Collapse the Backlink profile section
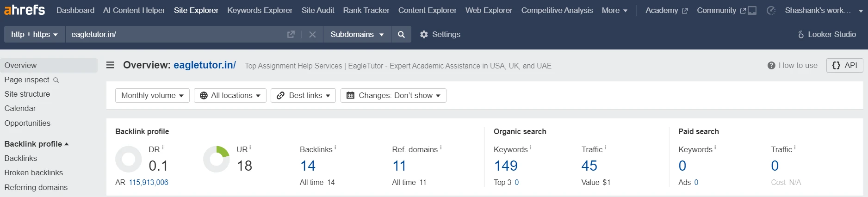Screen dimensions: 868x197 tap(37, 144)
